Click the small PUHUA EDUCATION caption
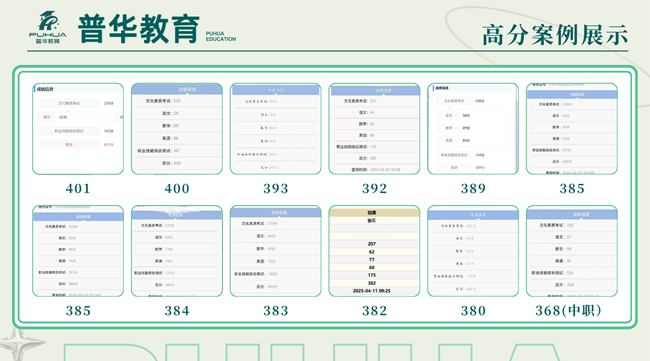 pyautogui.click(x=221, y=36)
